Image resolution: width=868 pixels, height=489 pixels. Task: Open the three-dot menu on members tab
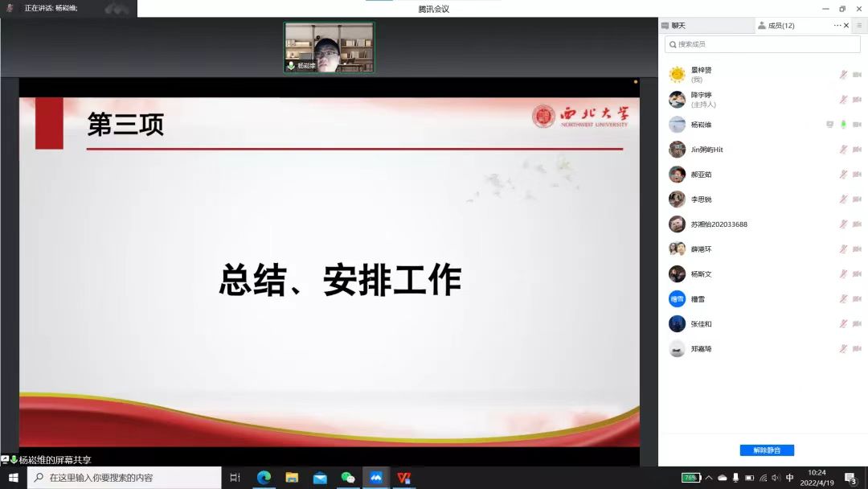point(837,26)
